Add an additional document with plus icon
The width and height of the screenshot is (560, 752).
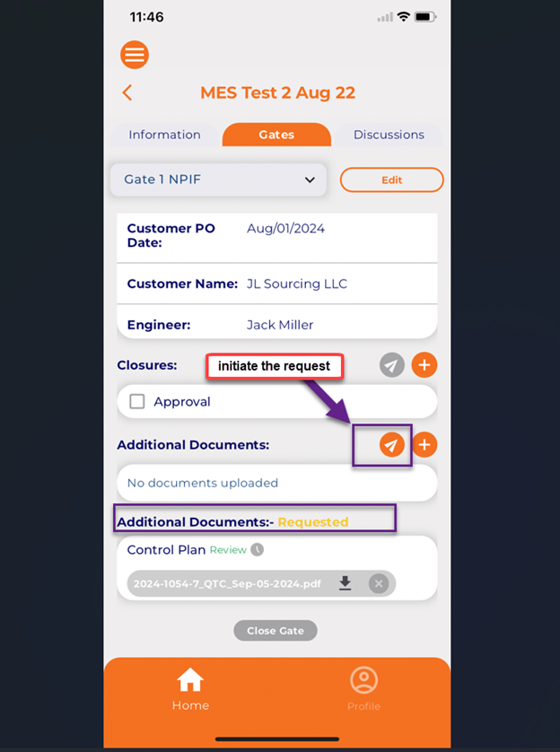(424, 445)
